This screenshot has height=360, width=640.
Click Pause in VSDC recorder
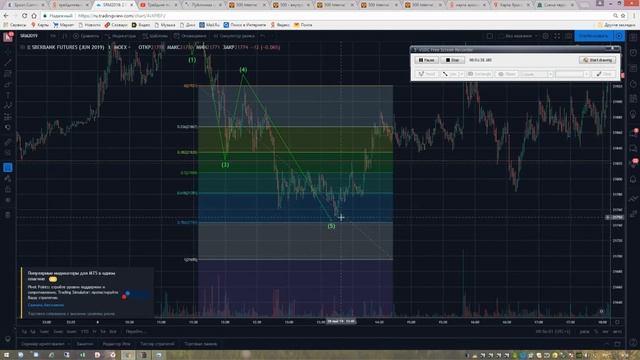pos(427,60)
